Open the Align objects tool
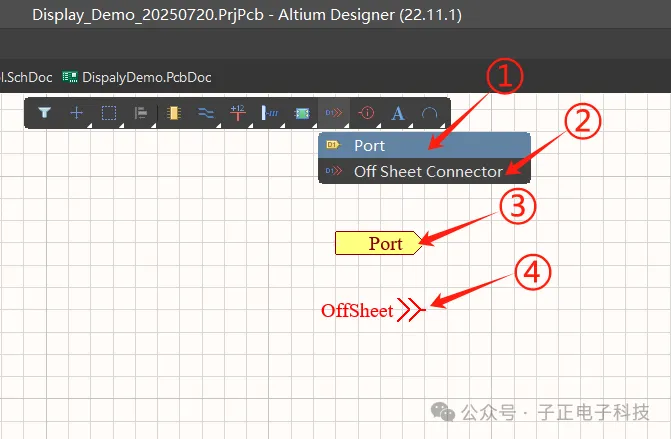Viewport: 671px width, 439px height. point(141,113)
